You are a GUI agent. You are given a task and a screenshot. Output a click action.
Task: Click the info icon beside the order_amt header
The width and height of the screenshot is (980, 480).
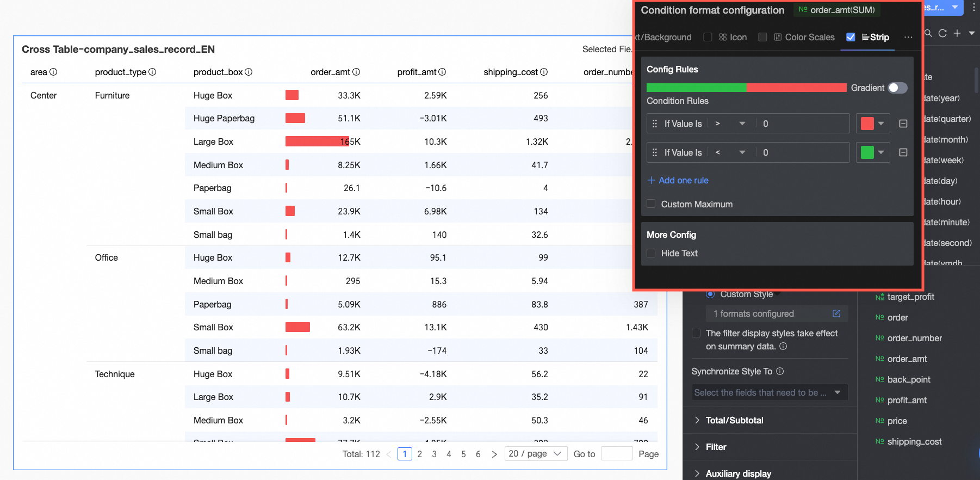[x=356, y=72]
